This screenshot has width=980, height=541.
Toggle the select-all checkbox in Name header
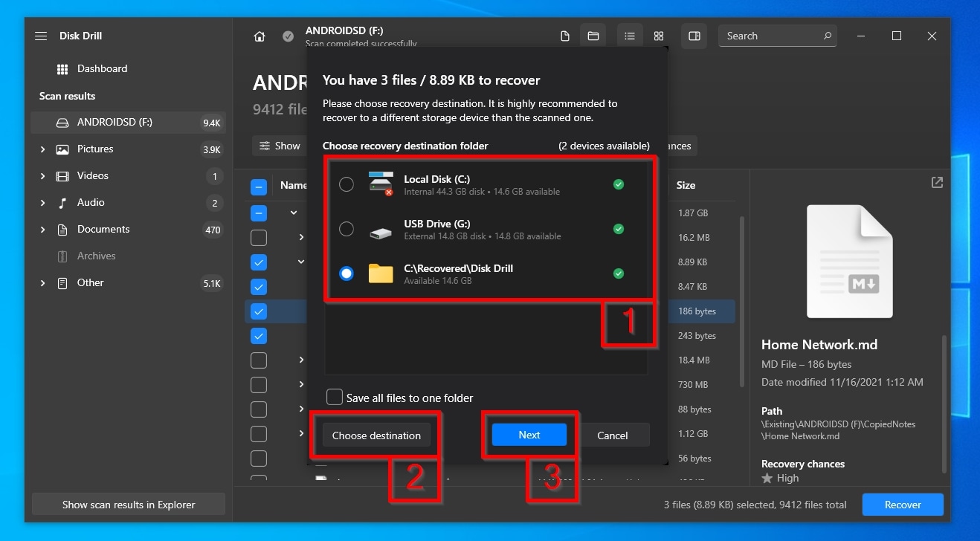[x=258, y=186]
